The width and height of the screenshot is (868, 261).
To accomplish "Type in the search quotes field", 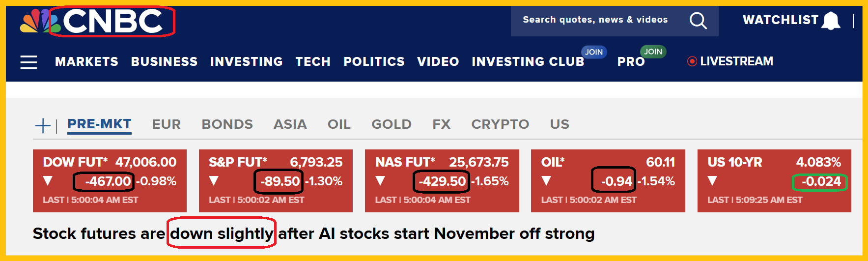I will pyautogui.click(x=595, y=20).
